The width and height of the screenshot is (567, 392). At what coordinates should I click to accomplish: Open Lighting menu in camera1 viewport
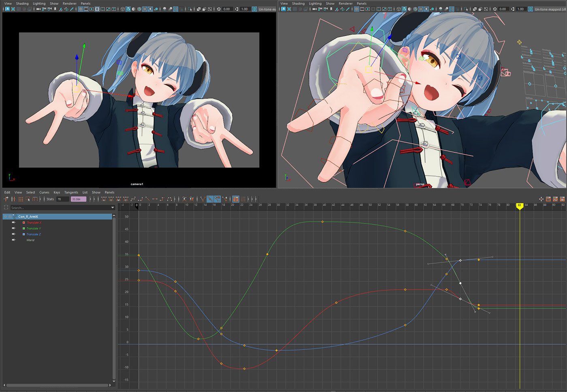point(39,3)
